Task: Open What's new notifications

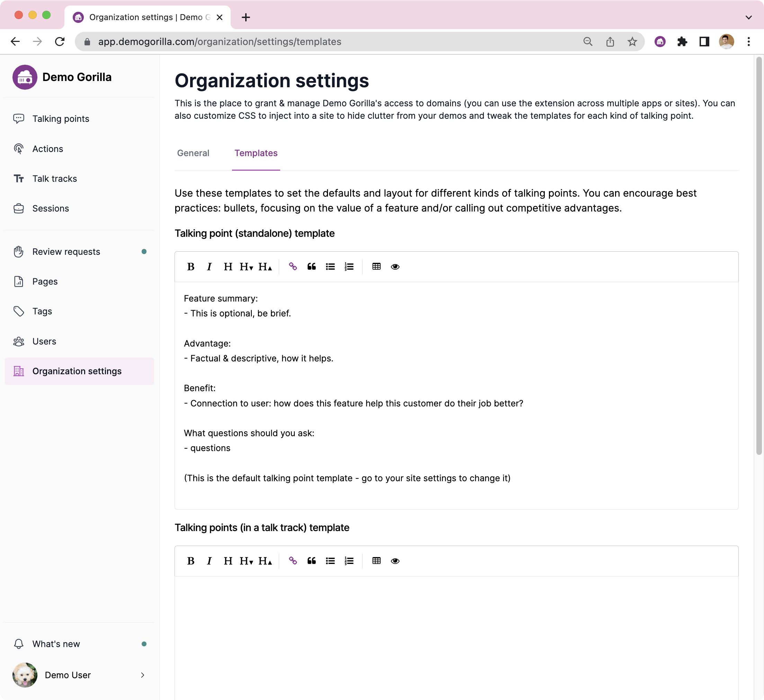Action: click(56, 644)
